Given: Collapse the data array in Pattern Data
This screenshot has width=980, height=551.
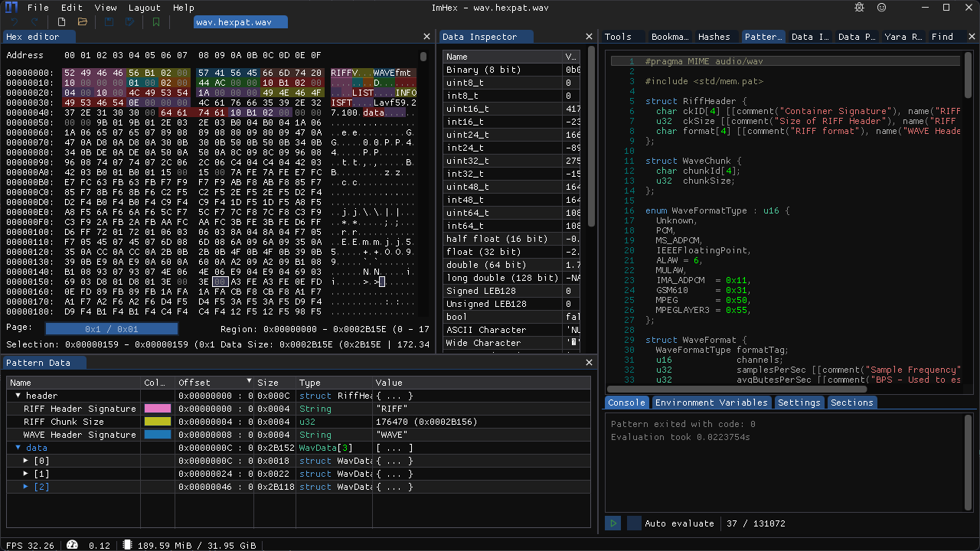Looking at the screenshot, I should [17, 447].
